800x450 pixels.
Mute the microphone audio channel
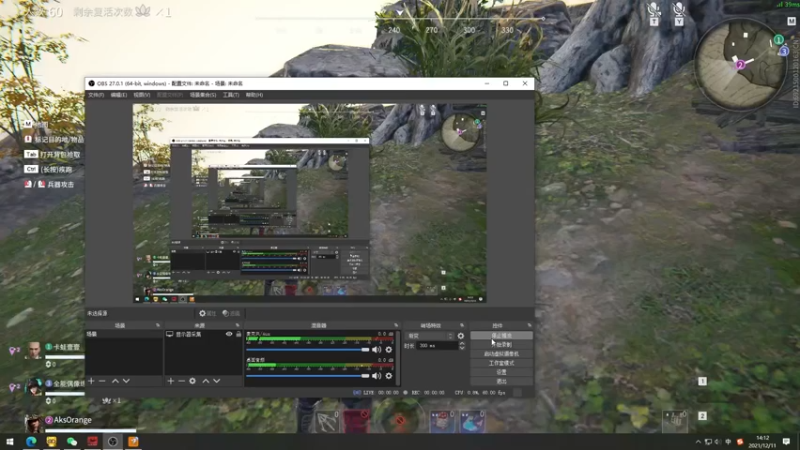coord(377,349)
